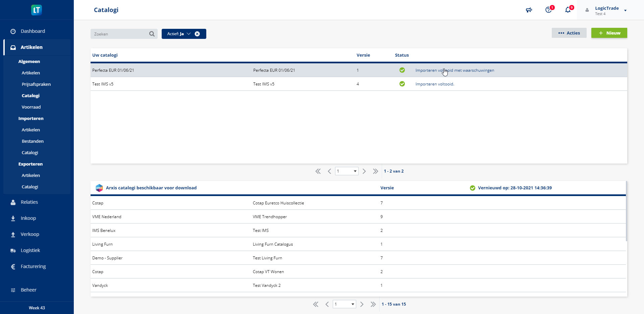Open Facturering section

point(33,266)
